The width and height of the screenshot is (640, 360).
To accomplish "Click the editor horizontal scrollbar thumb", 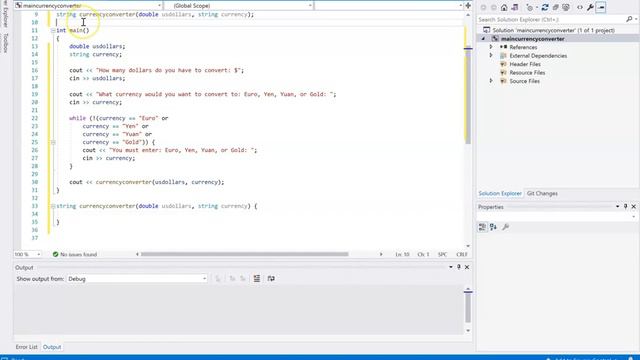I will coord(244,254).
